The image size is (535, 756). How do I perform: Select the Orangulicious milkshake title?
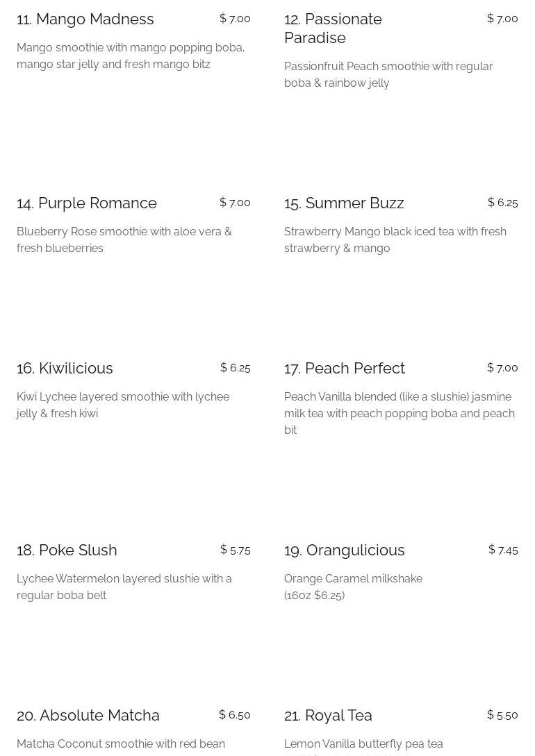[345, 551]
